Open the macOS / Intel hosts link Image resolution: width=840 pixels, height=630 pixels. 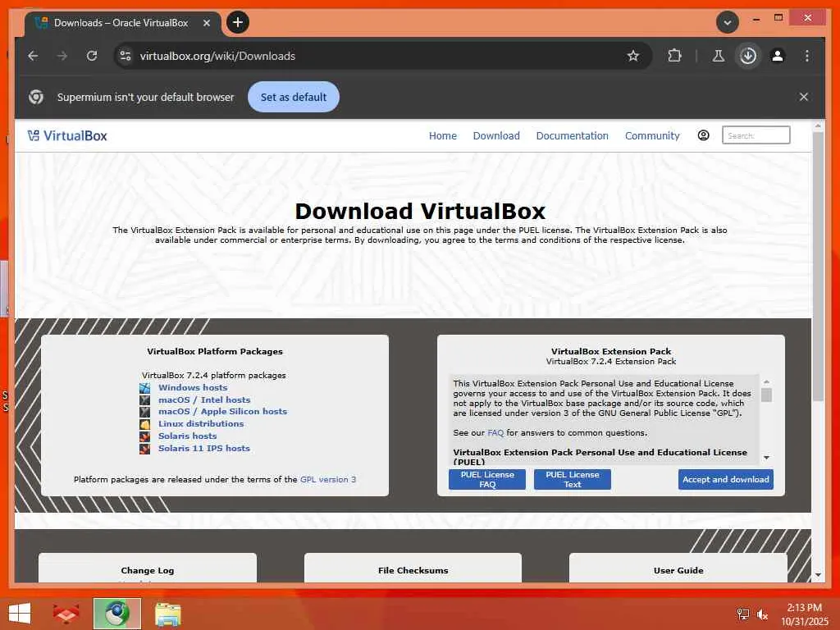pyautogui.click(x=204, y=399)
